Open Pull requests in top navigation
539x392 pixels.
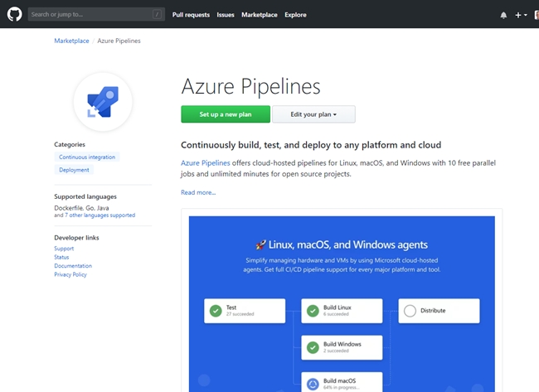click(x=191, y=15)
